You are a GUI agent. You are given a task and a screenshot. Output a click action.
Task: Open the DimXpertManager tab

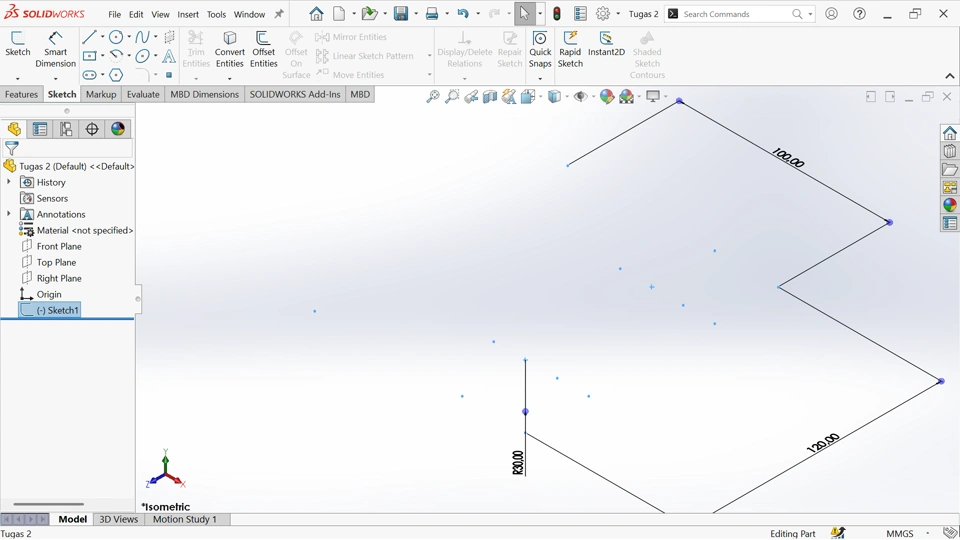[x=92, y=129]
